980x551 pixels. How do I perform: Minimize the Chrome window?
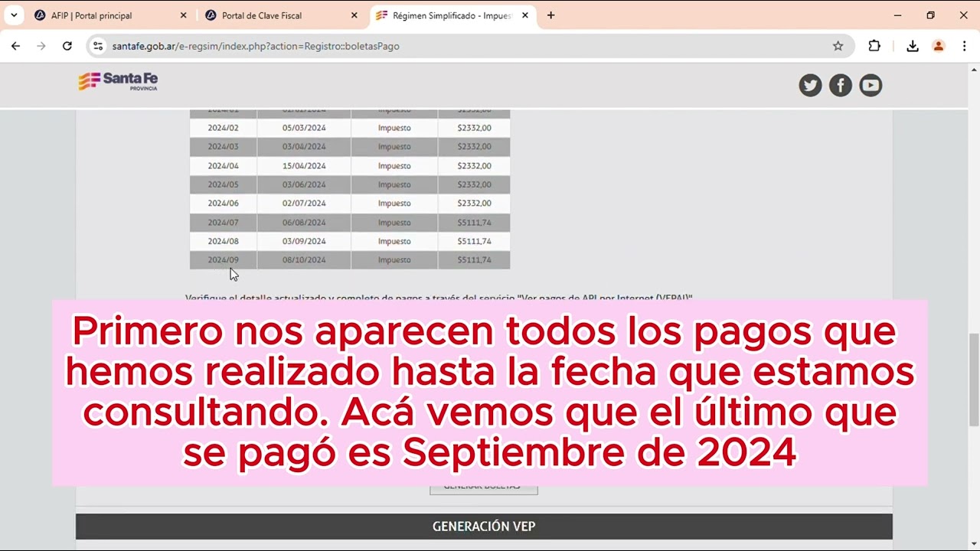(897, 15)
